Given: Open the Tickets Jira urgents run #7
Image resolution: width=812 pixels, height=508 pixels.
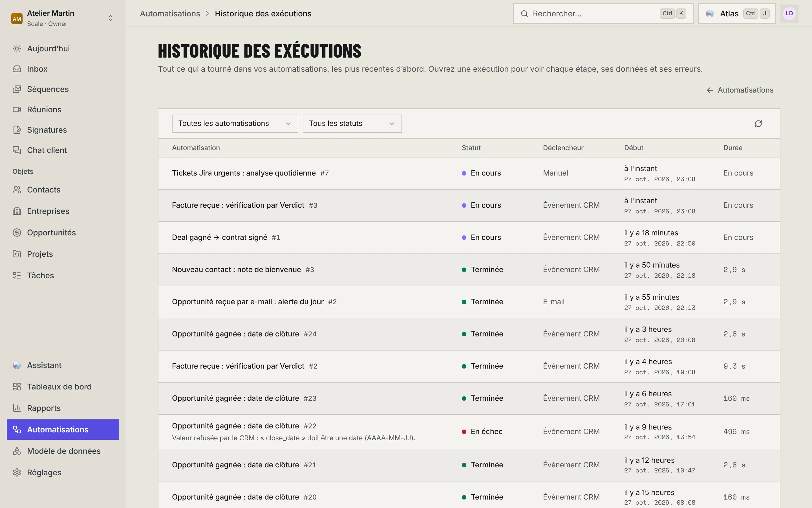Looking at the screenshot, I should 469,173.
